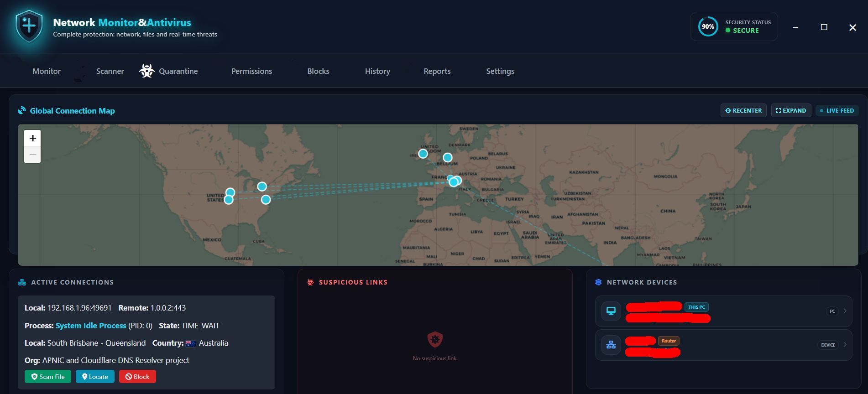Select the connection marker over United Kingdom
Screen dimensions: 868x394
coord(423,154)
